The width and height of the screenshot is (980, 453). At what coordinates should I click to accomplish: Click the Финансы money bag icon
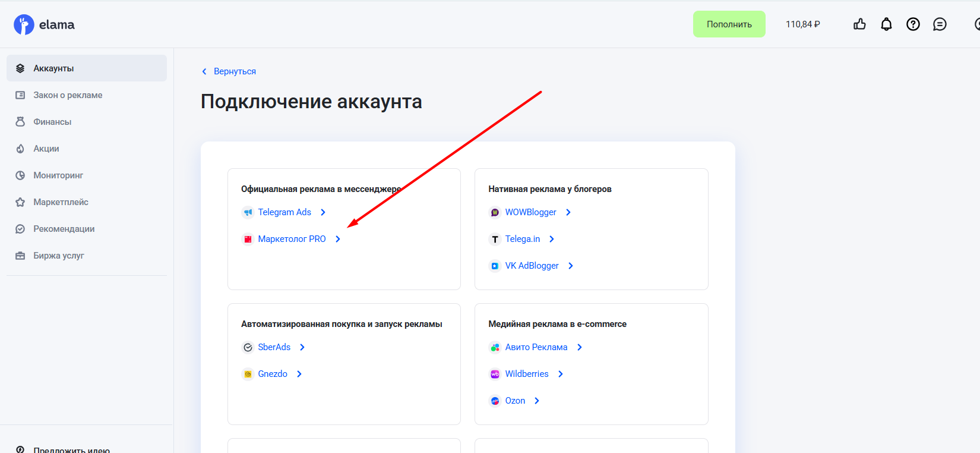coord(20,122)
